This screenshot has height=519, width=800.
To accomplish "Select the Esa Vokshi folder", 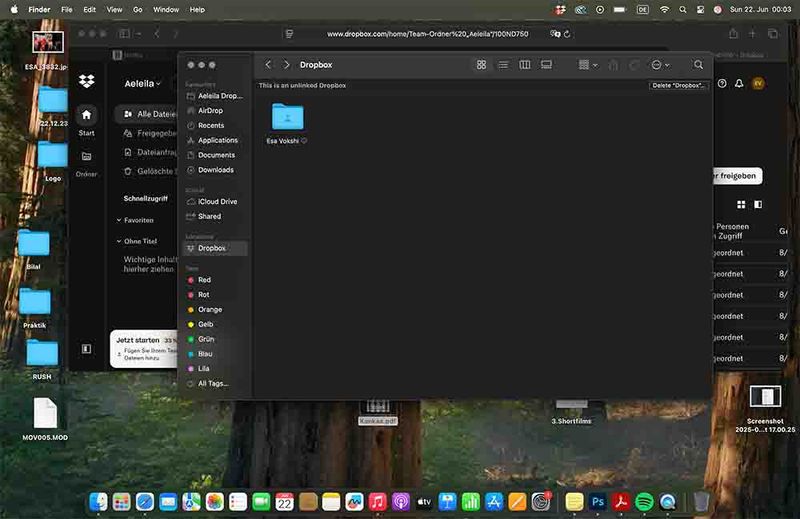I will tap(287, 118).
